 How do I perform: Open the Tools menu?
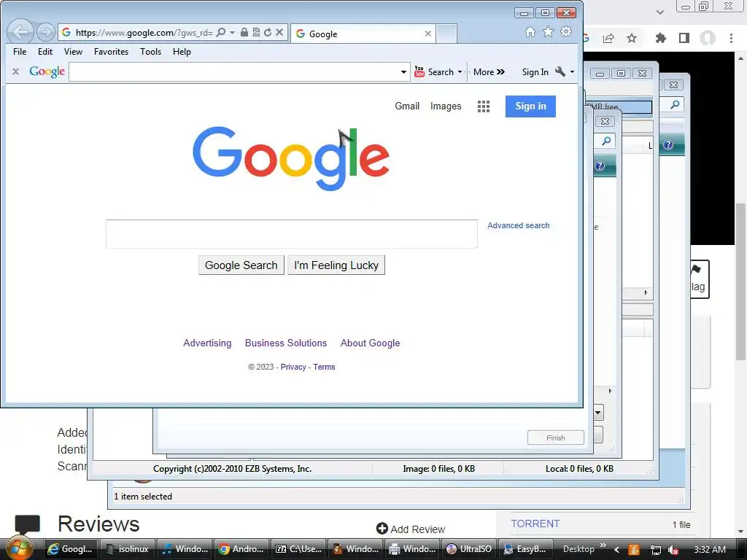pos(150,52)
